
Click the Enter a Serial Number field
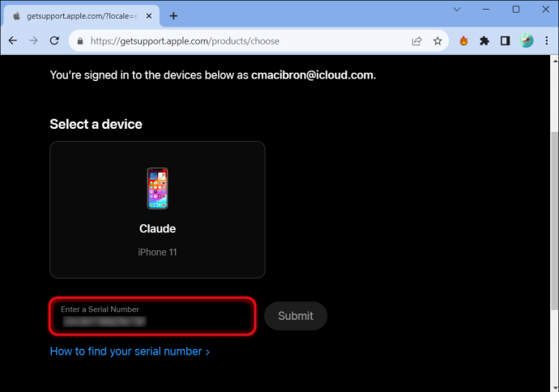[x=152, y=316]
